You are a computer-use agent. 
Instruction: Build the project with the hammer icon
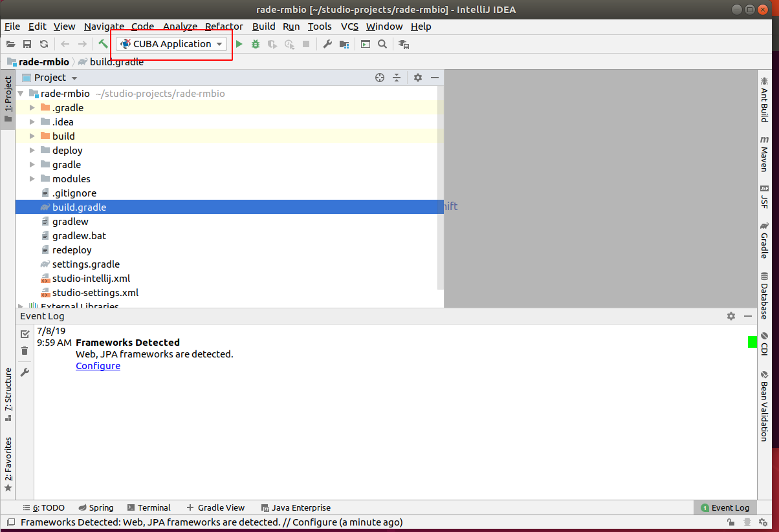coord(103,44)
